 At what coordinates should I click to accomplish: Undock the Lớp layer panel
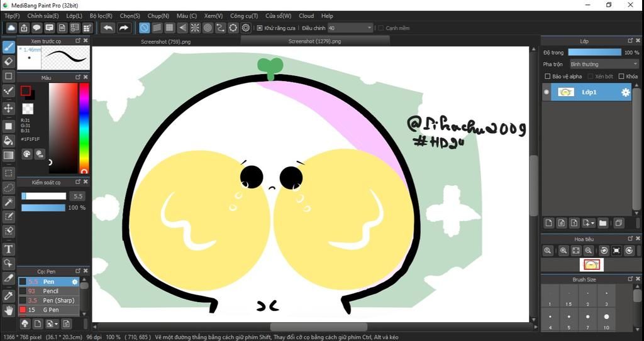pyautogui.click(x=630, y=41)
